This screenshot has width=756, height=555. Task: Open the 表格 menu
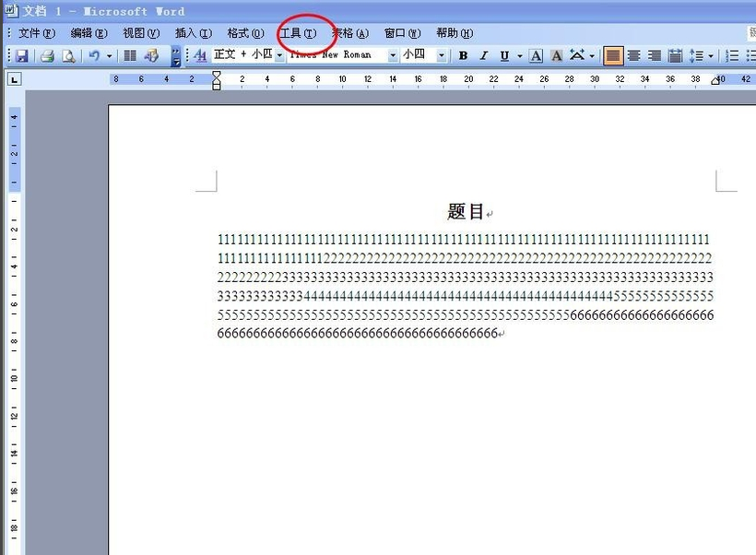pos(348,32)
